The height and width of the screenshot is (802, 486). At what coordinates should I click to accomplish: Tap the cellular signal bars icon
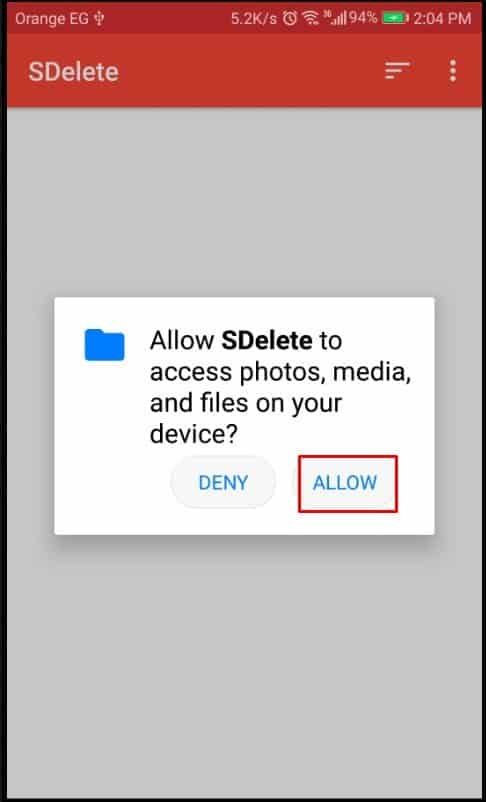click(x=337, y=19)
